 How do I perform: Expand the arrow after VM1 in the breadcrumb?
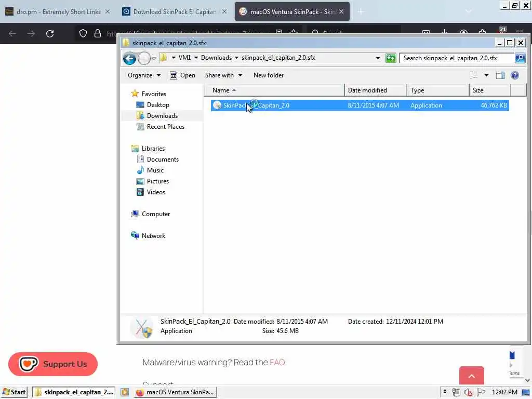pos(196,58)
